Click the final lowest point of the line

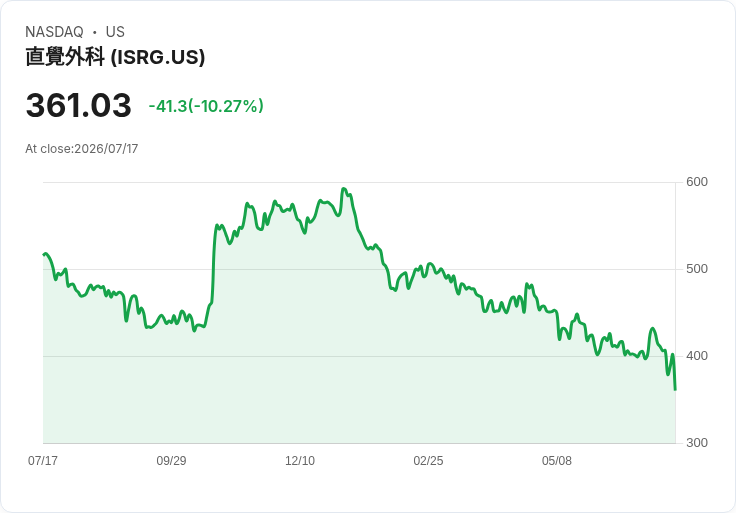675,389
